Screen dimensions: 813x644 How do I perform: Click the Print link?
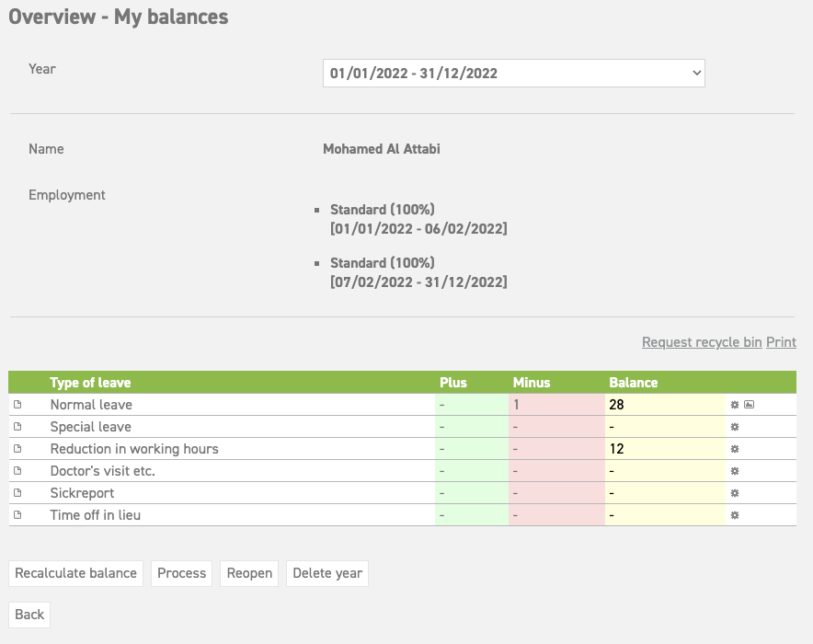pos(781,341)
